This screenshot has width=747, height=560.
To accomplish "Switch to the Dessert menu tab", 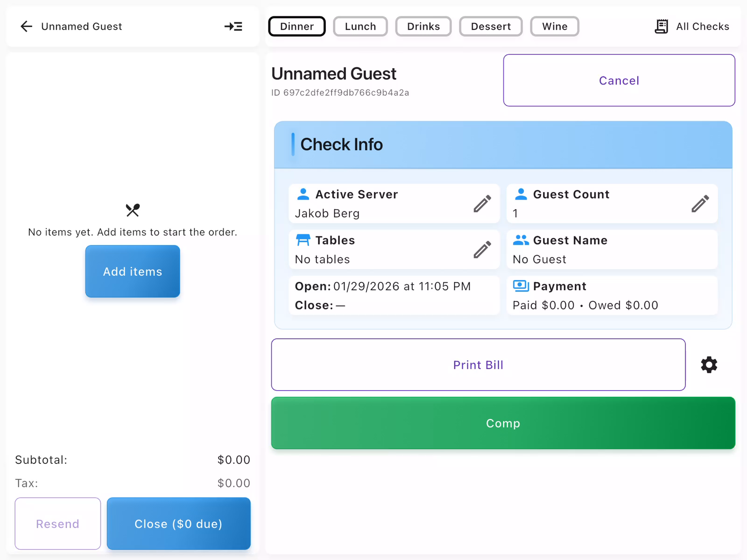I will pyautogui.click(x=491, y=27).
